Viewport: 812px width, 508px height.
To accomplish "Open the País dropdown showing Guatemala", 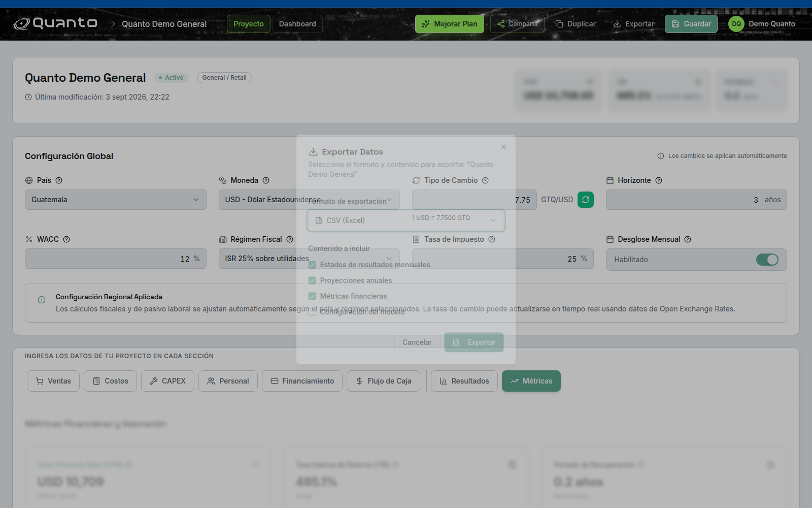I will click(x=116, y=200).
